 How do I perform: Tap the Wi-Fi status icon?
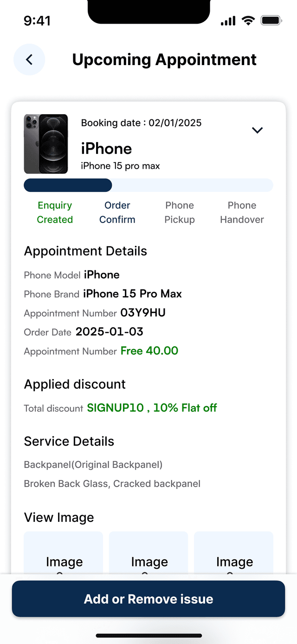[249, 20]
